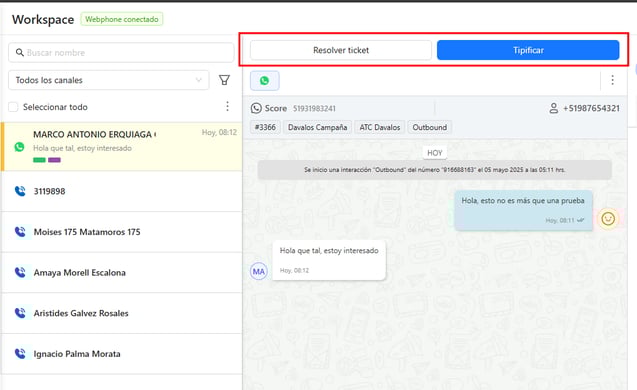This screenshot has width=637, height=390.
Task: Check the Seleccionar todo checkbox
Action: 13,107
